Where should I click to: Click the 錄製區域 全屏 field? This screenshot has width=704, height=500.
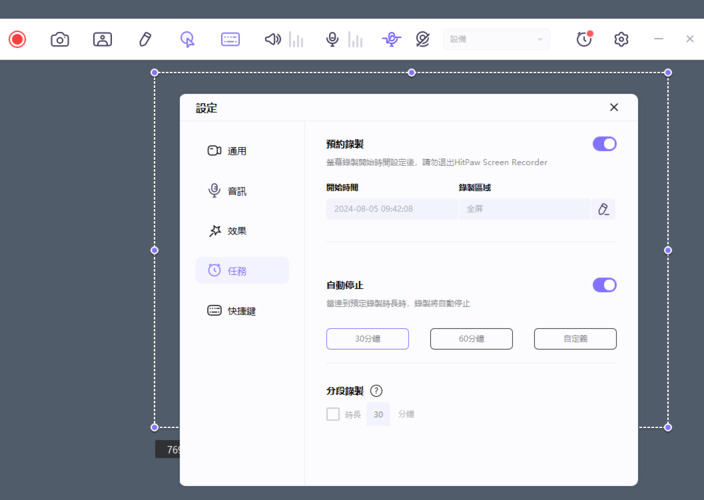tap(524, 209)
